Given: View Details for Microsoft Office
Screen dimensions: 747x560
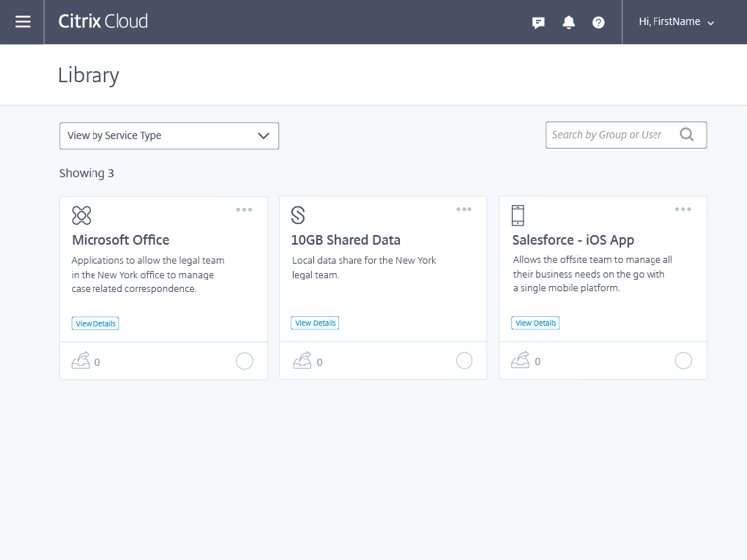Looking at the screenshot, I should [95, 323].
